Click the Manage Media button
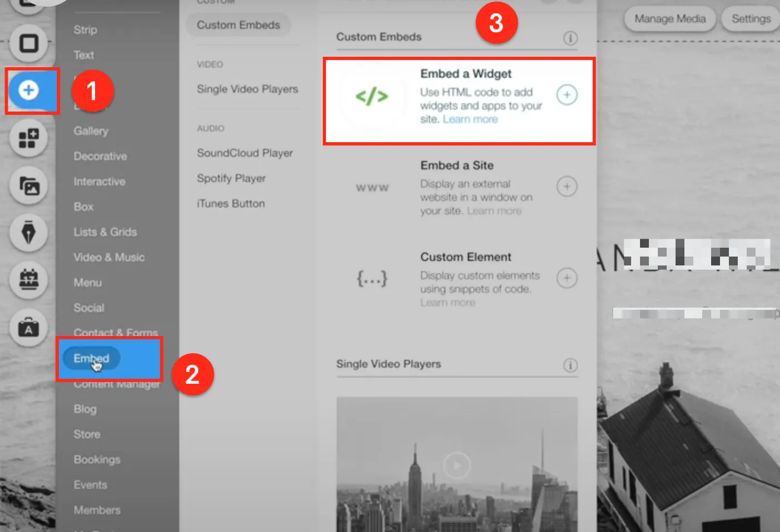Viewport: 780px width, 532px height. click(670, 19)
